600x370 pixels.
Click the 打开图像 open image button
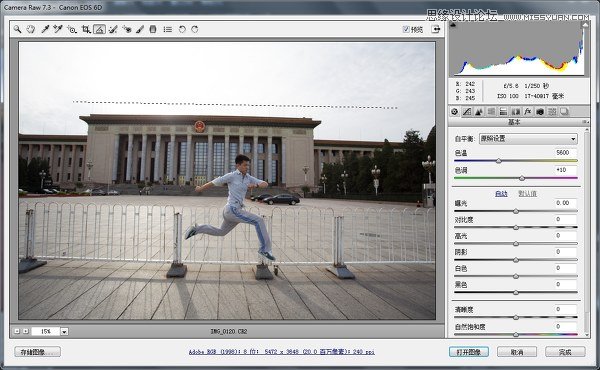coord(469,352)
